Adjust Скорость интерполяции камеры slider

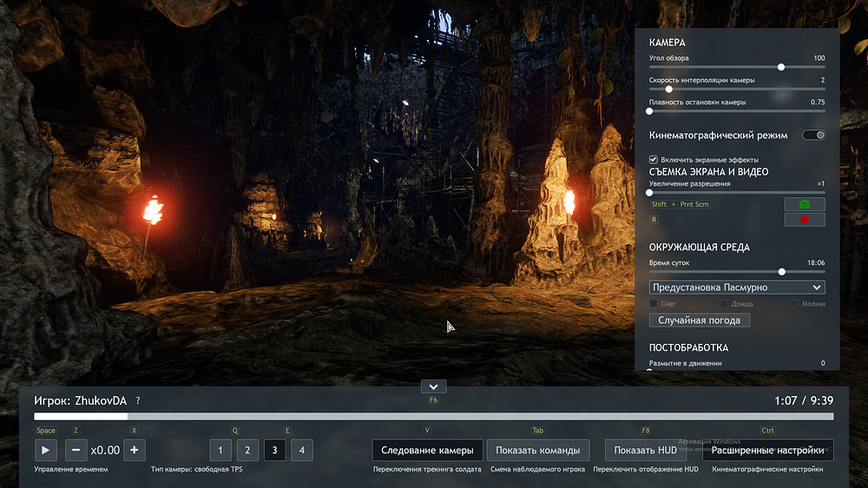coord(737,89)
